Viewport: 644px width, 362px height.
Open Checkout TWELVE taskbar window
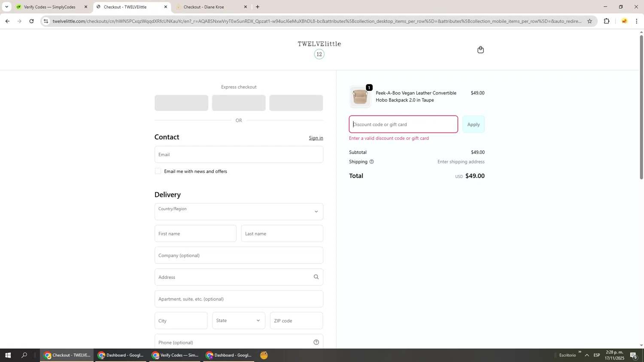tap(67, 355)
